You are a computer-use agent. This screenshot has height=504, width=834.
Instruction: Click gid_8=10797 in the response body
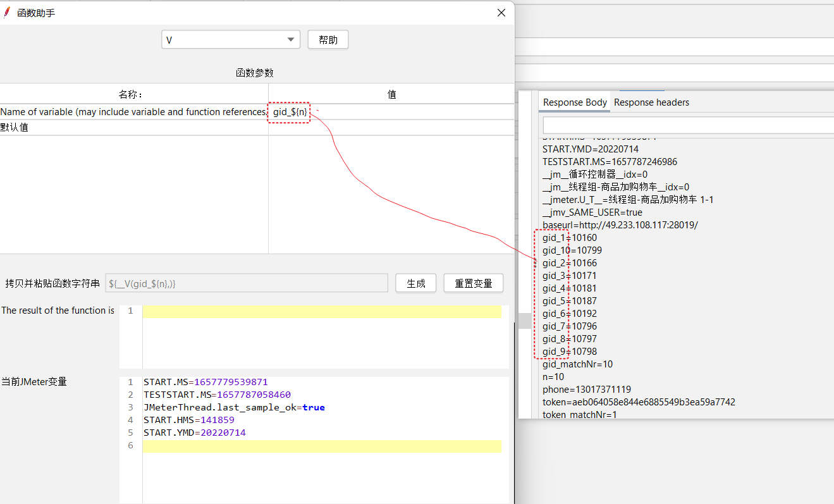[x=569, y=339]
